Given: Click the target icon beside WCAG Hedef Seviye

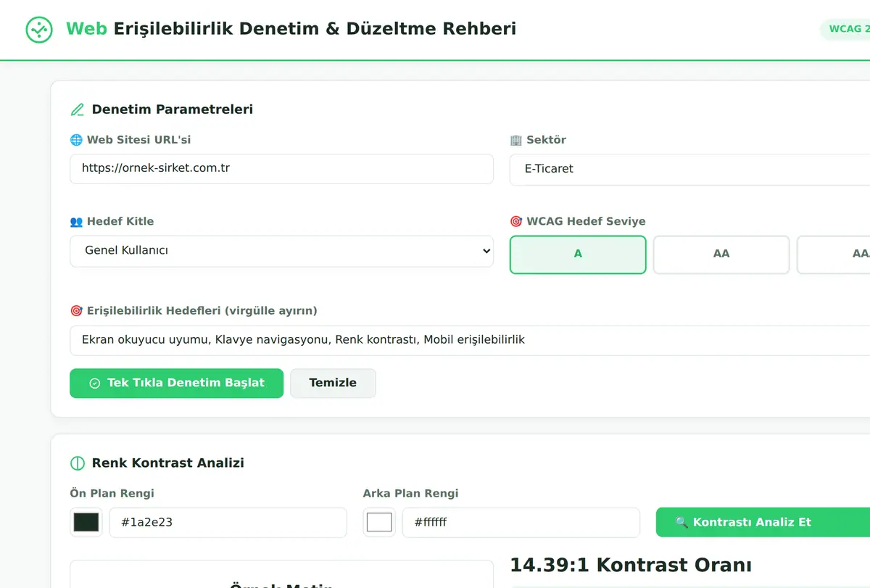Looking at the screenshot, I should (x=516, y=222).
